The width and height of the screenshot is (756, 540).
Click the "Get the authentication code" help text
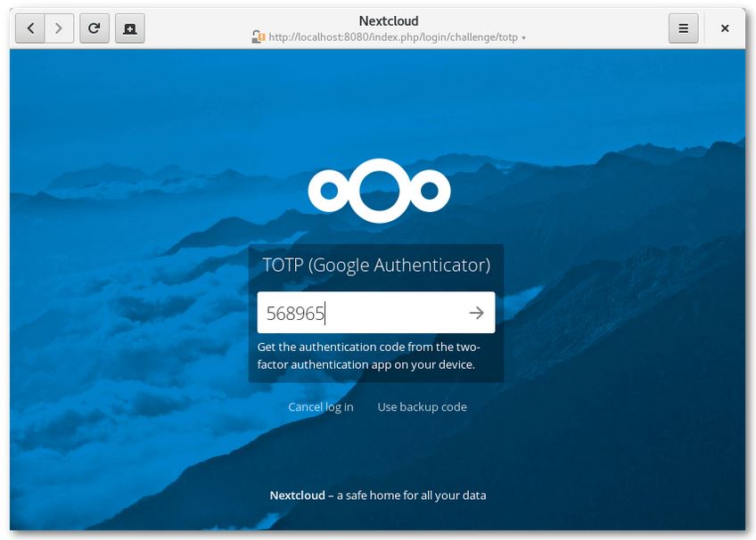[x=368, y=356]
